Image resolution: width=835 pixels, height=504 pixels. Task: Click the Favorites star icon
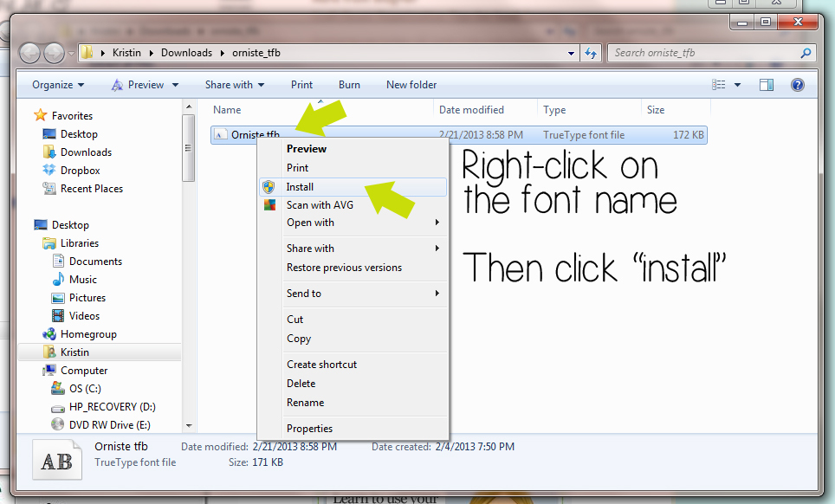[x=41, y=115]
